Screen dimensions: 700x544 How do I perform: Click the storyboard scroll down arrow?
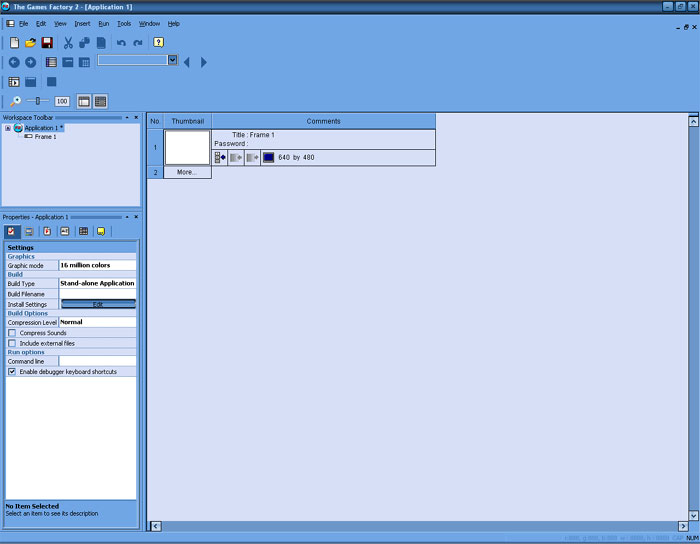click(x=693, y=515)
